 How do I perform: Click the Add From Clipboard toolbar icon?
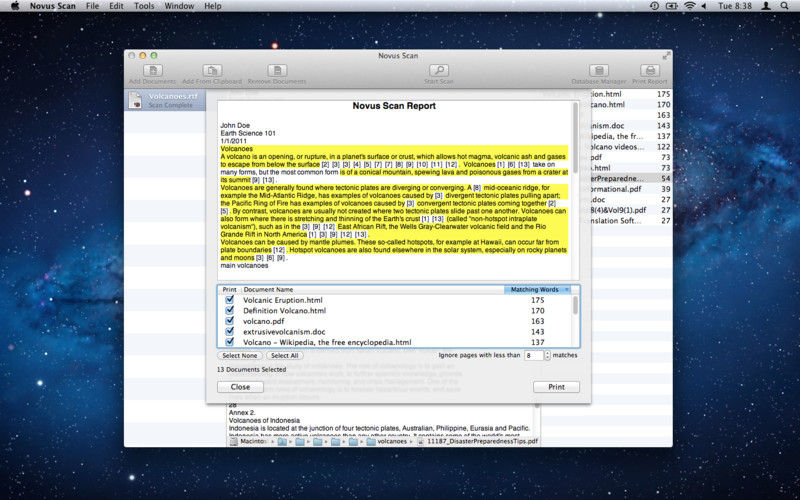(212, 70)
